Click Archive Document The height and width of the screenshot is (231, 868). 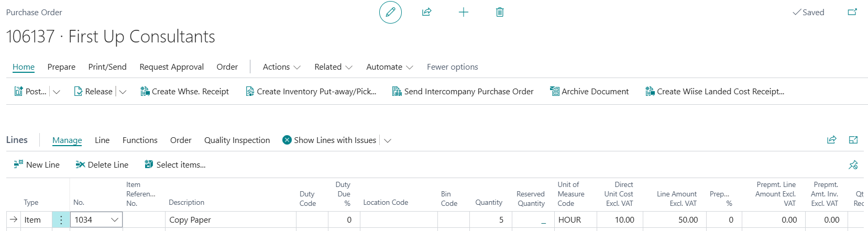click(x=589, y=91)
